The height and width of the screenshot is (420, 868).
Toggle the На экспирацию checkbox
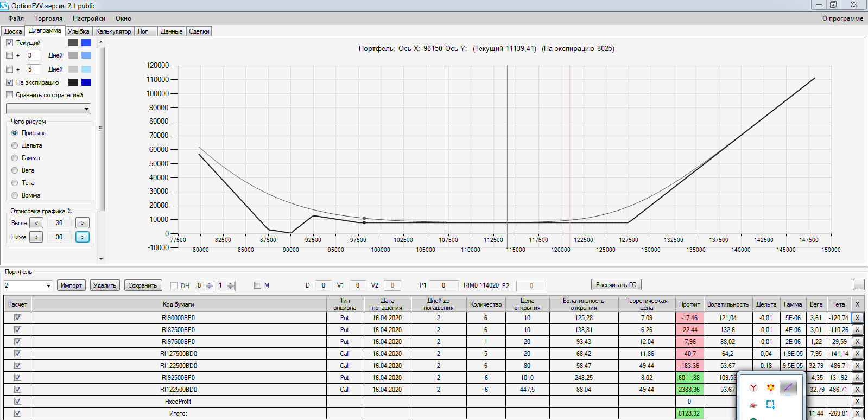tap(9, 82)
